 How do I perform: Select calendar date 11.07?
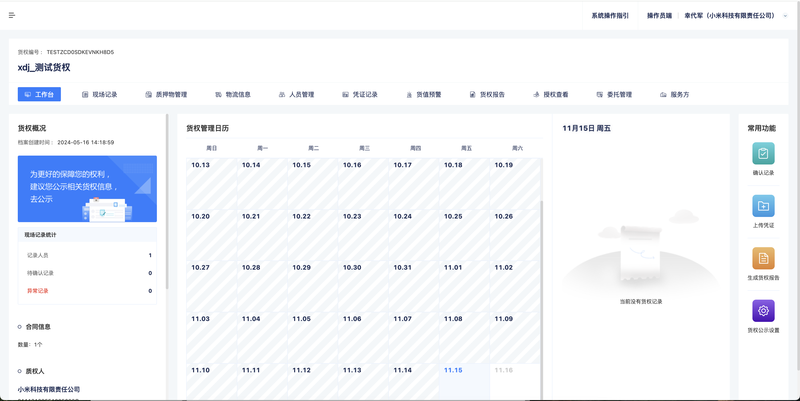tap(413, 338)
